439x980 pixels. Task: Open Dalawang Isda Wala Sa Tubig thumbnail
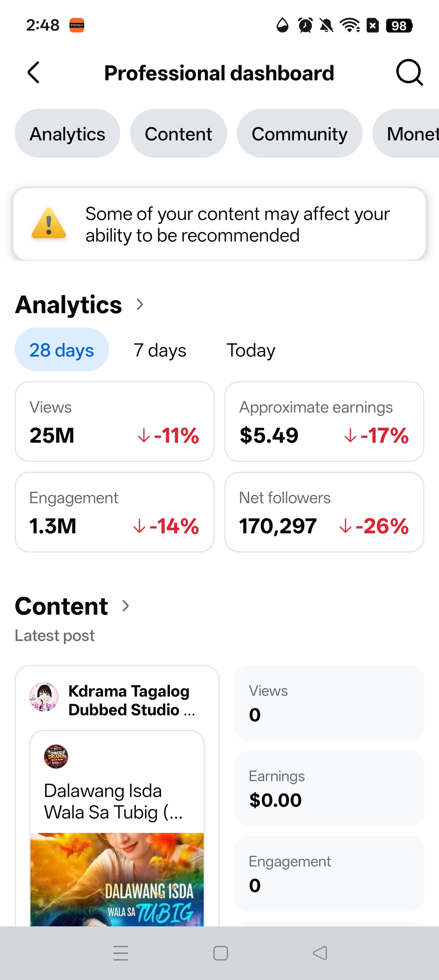point(117,879)
